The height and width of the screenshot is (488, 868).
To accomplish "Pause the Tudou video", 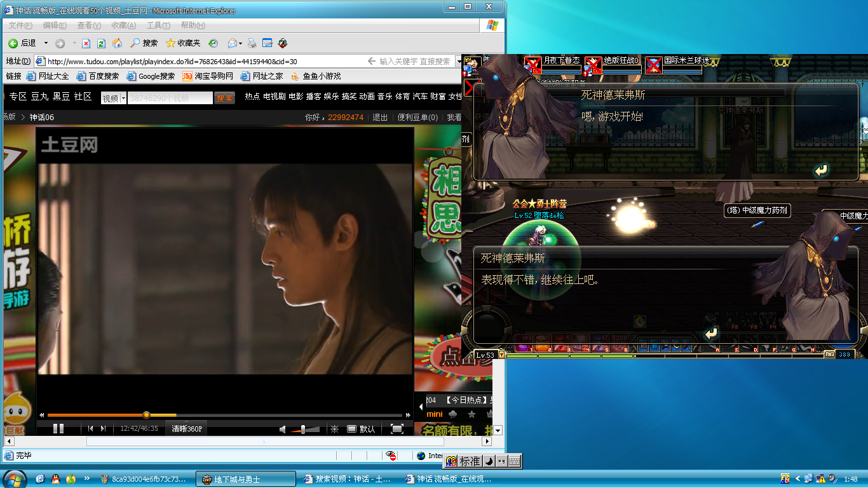I will tap(58, 429).
